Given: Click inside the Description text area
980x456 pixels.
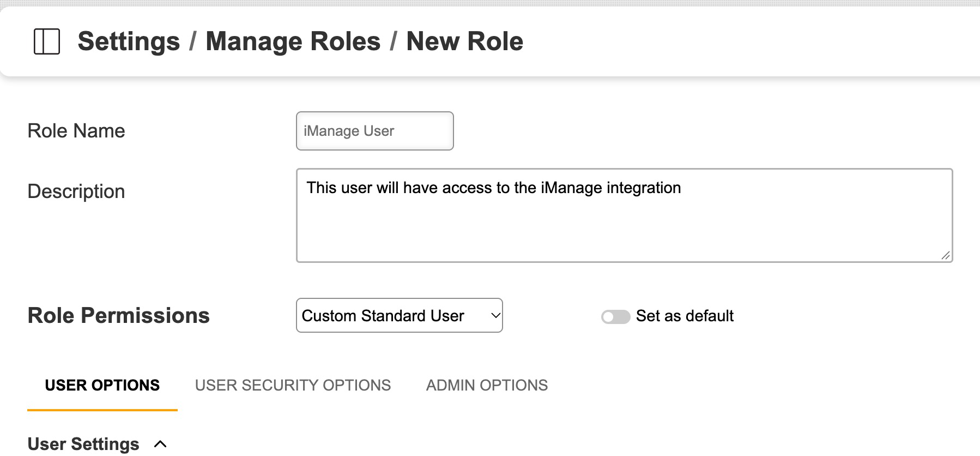Looking at the screenshot, I should [x=624, y=215].
